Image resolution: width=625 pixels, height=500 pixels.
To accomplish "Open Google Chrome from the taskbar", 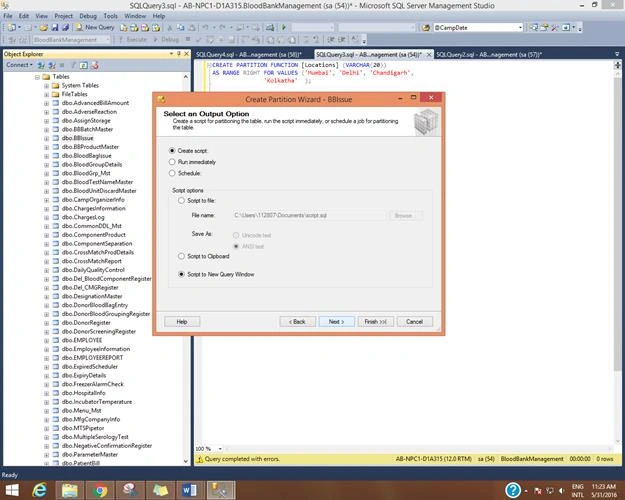I will (100, 490).
